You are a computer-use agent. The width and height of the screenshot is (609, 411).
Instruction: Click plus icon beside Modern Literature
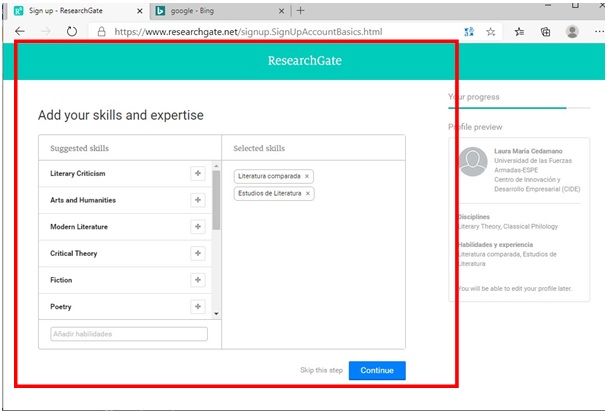click(197, 227)
